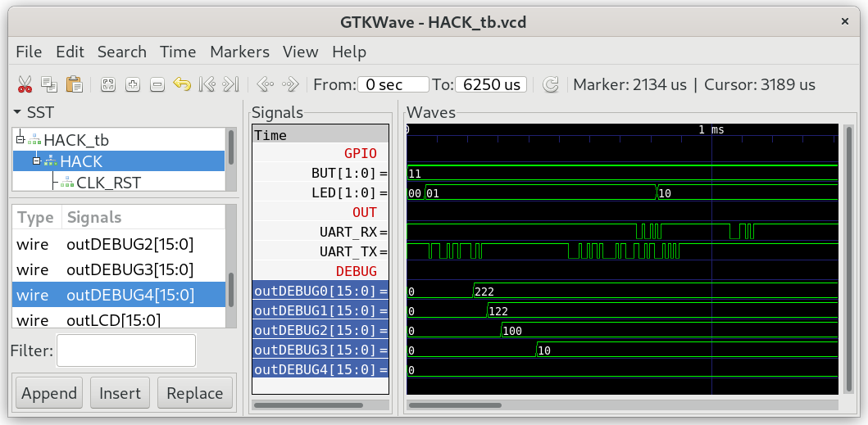Image resolution: width=868 pixels, height=425 pixels.
Task: Click the Zoom In plus icon
Action: [x=133, y=84]
